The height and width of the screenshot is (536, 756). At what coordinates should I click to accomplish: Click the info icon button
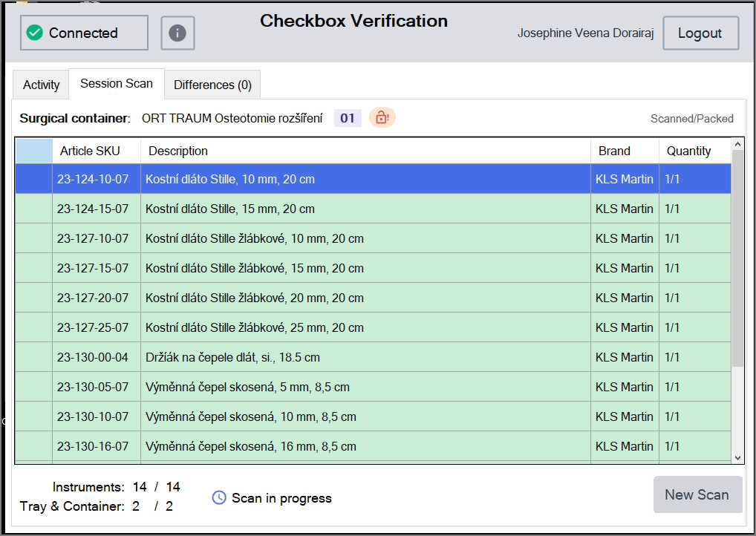(177, 33)
